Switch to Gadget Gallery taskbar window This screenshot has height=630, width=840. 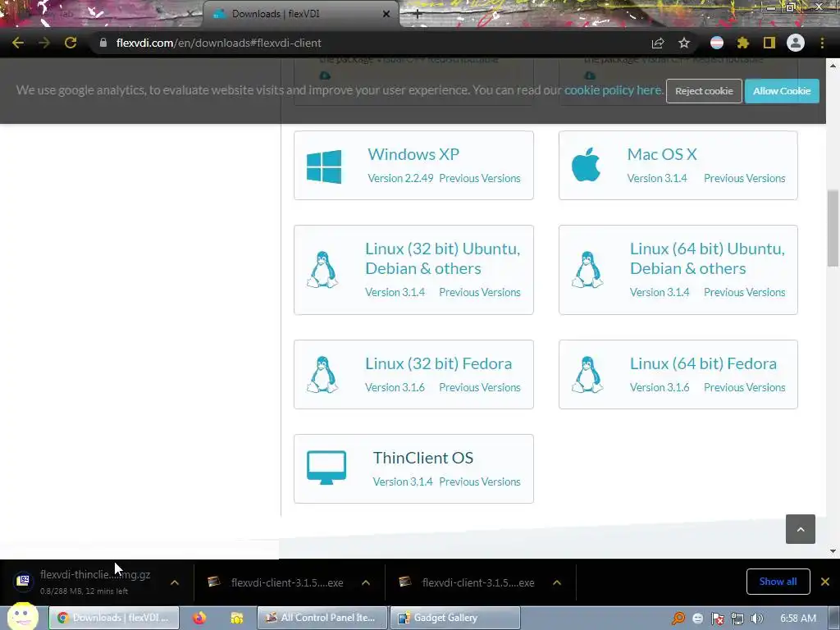(454, 618)
